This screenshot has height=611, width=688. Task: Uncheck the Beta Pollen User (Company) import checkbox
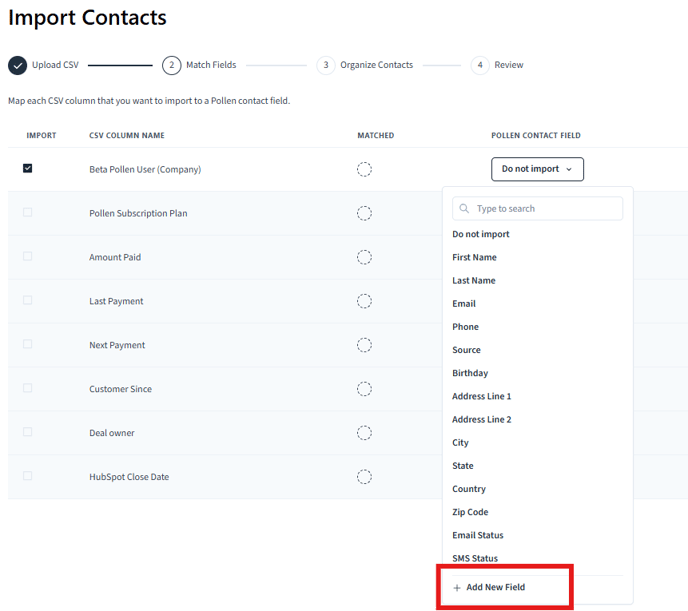(x=28, y=168)
